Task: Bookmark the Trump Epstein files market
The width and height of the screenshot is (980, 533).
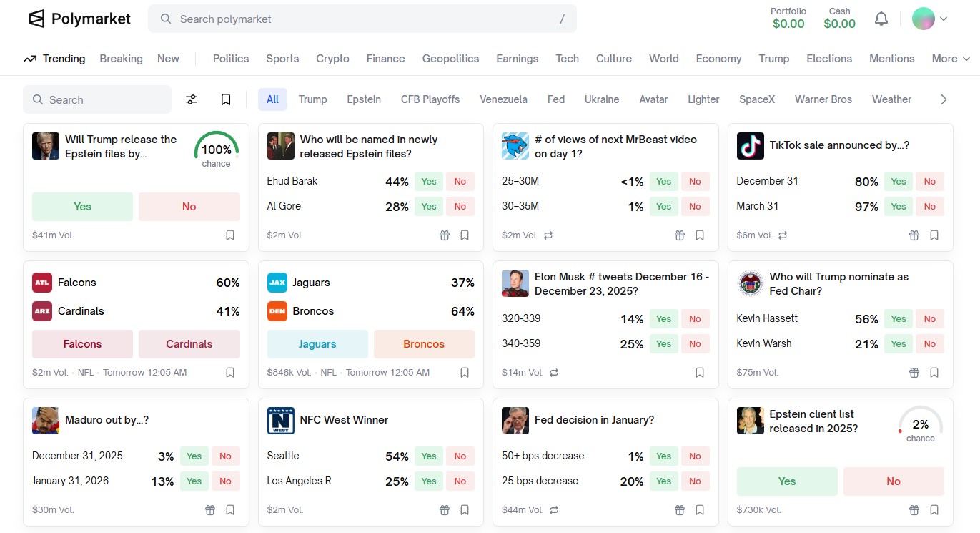Action: [230, 235]
